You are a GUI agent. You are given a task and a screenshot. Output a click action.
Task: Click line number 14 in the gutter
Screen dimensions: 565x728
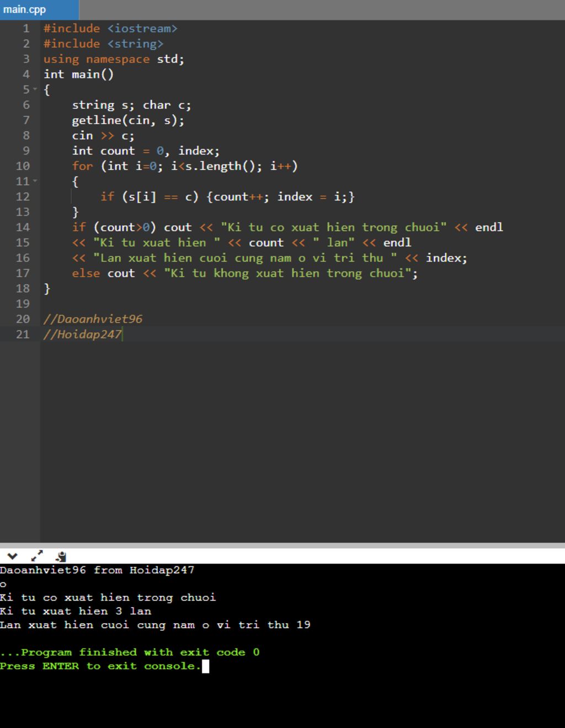pyautogui.click(x=23, y=227)
